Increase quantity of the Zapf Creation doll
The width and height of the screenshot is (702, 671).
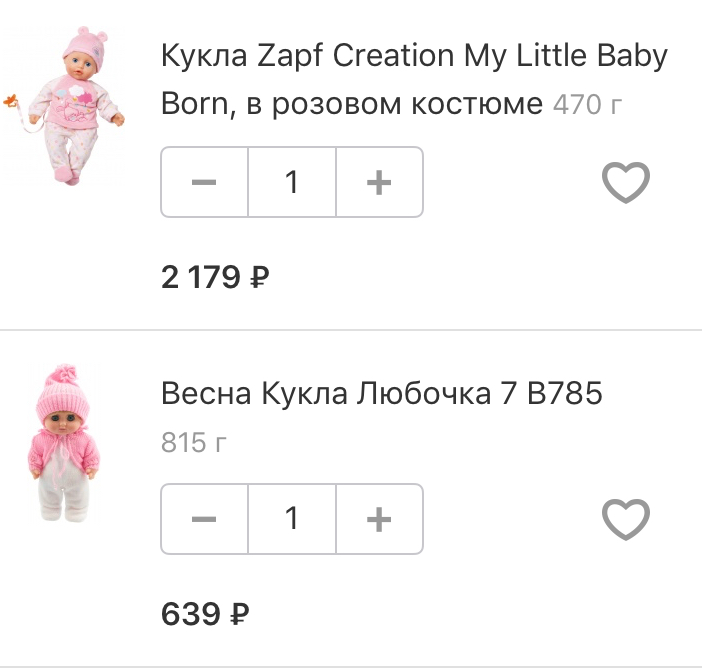tap(379, 183)
